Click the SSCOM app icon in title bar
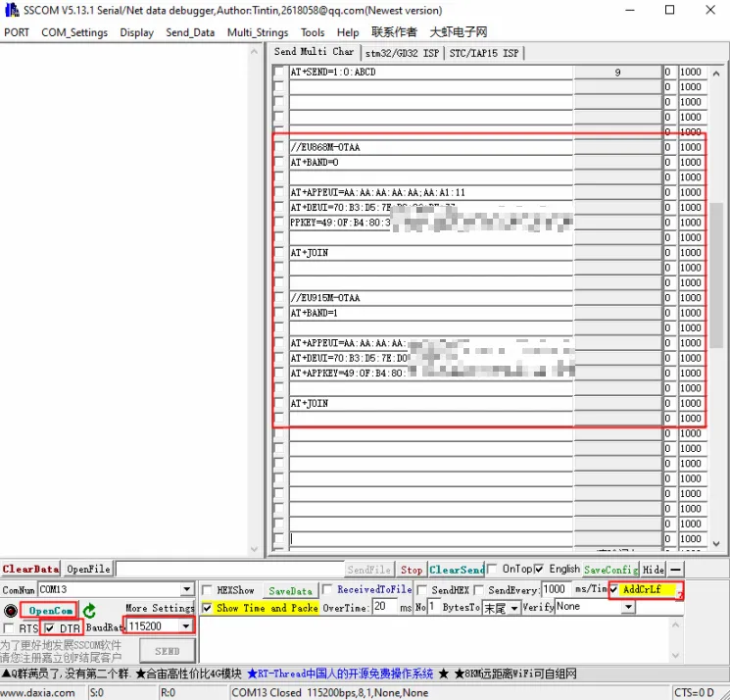Image resolution: width=730 pixels, height=700 pixels. [x=12, y=10]
